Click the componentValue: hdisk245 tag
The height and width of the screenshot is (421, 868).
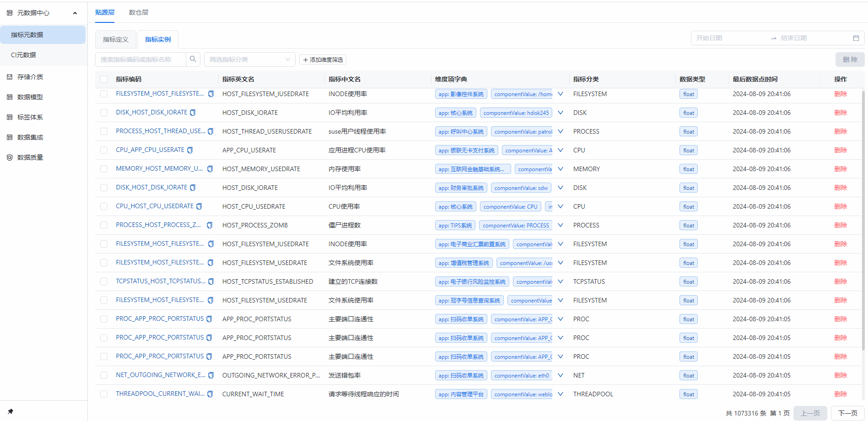click(516, 113)
